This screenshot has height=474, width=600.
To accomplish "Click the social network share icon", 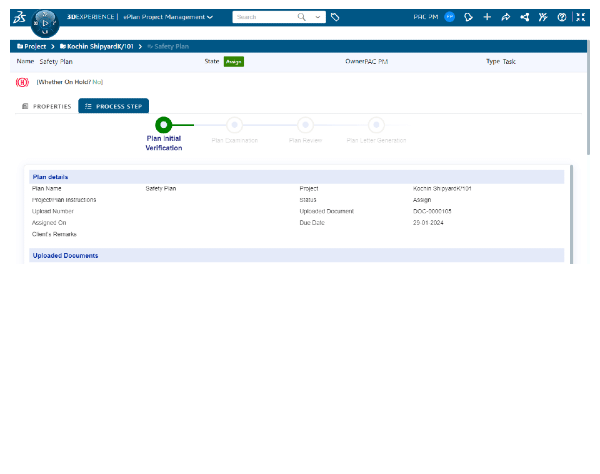I will (x=525, y=17).
